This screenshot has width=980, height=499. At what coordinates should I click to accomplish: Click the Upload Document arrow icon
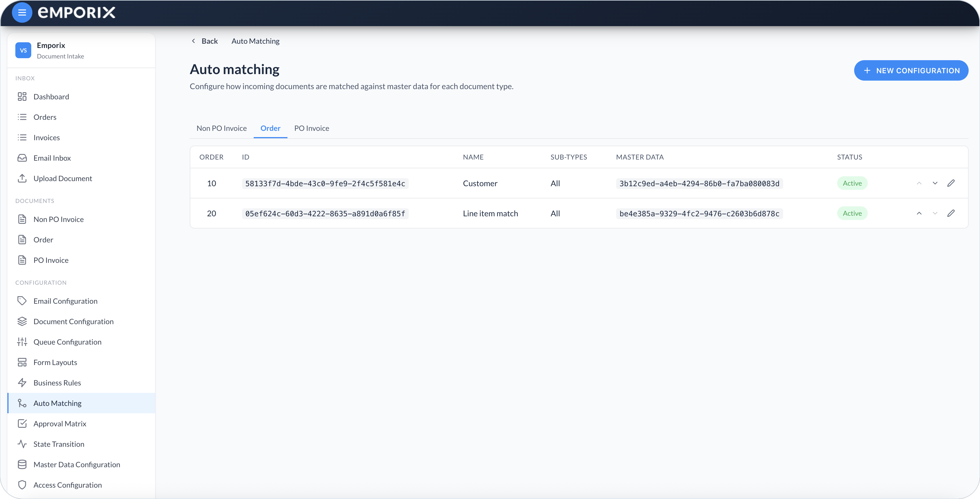coord(22,178)
